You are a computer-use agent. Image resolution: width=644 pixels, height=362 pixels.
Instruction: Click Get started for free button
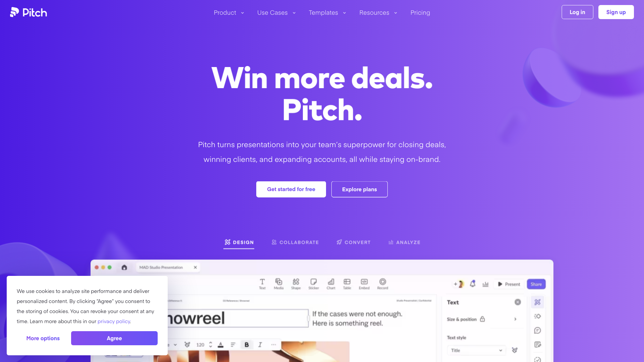291,189
